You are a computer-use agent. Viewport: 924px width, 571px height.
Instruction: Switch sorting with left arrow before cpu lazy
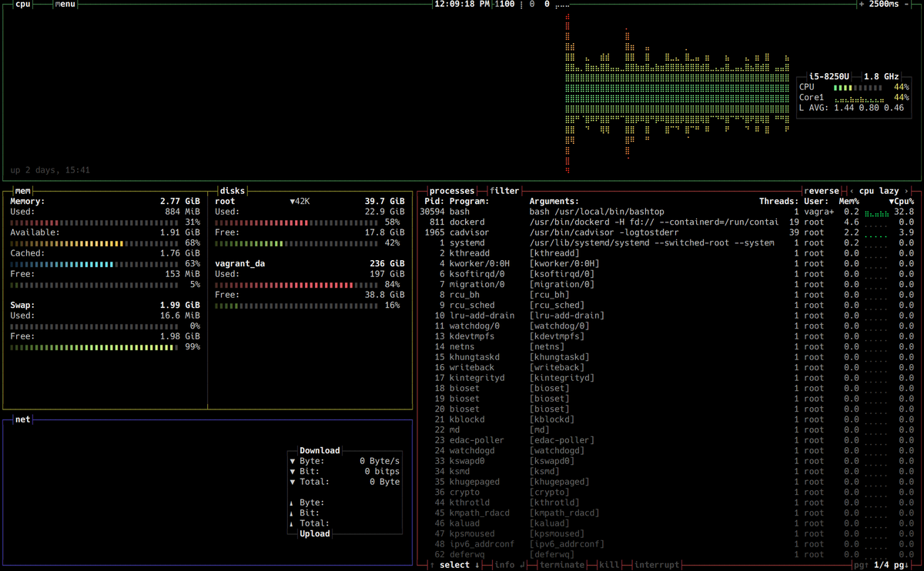(x=851, y=191)
